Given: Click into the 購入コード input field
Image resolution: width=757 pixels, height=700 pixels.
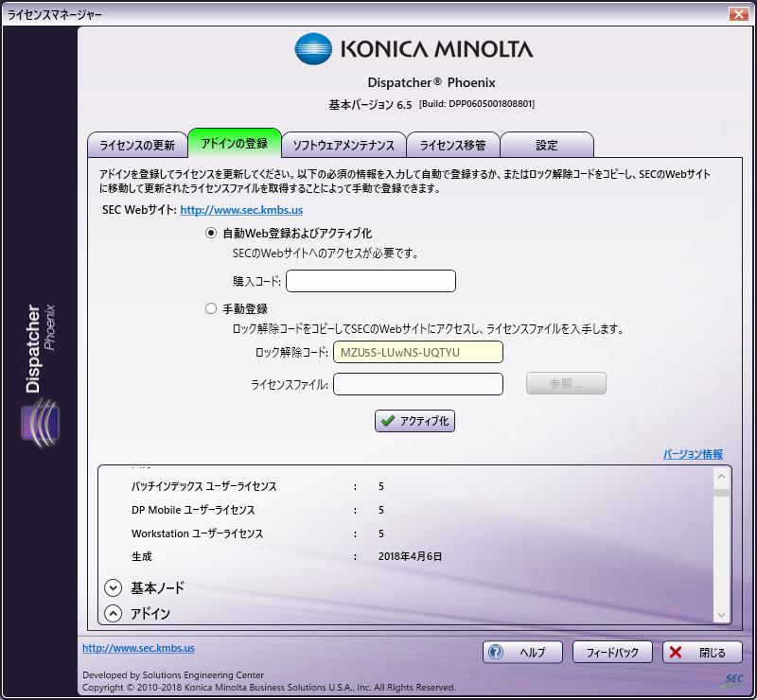Looking at the screenshot, I should [371, 281].
